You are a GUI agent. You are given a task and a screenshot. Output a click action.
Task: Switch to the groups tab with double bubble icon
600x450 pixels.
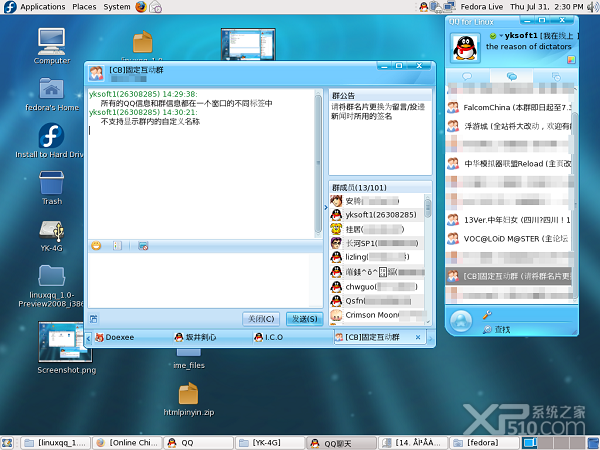tap(512, 77)
